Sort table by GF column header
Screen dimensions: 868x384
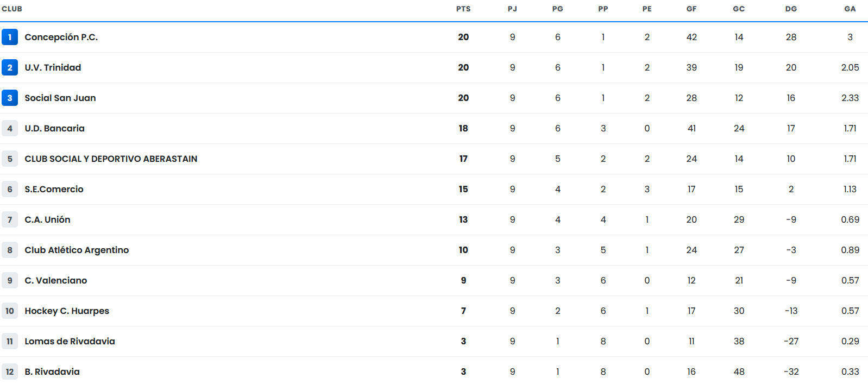[691, 9]
